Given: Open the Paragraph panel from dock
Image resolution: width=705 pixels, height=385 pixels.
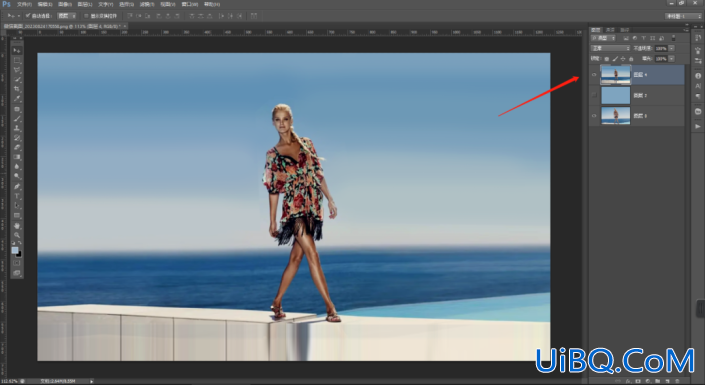Looking at the screenshot, I should coord(698,96).
